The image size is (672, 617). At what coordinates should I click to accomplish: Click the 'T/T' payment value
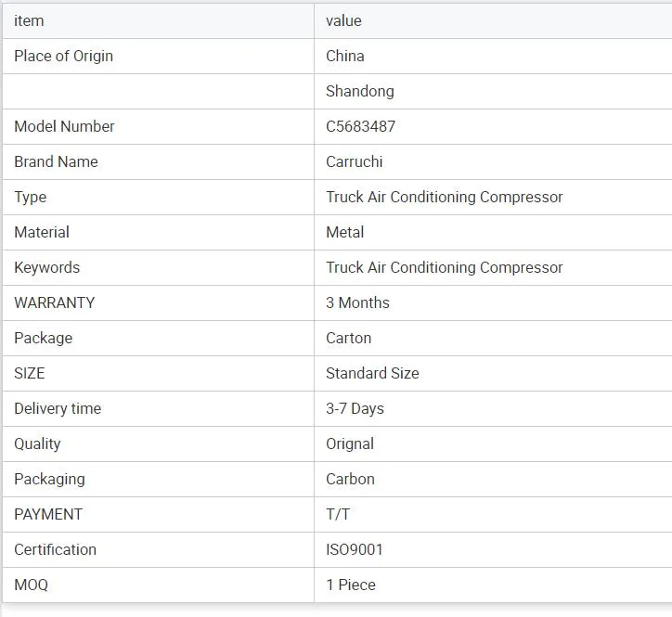click(338, 514)
